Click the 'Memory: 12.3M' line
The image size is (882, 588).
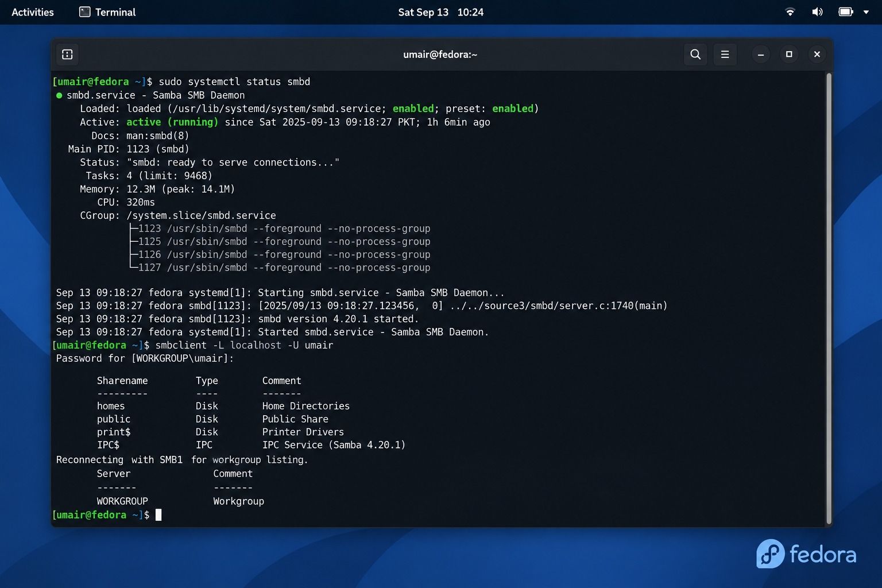click(157, 189)
